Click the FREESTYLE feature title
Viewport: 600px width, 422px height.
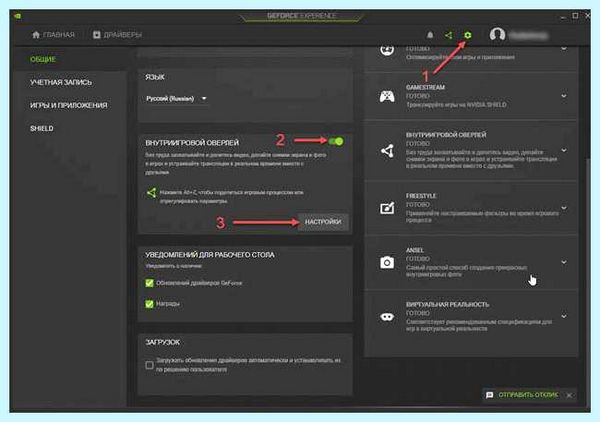coord(421,196)
